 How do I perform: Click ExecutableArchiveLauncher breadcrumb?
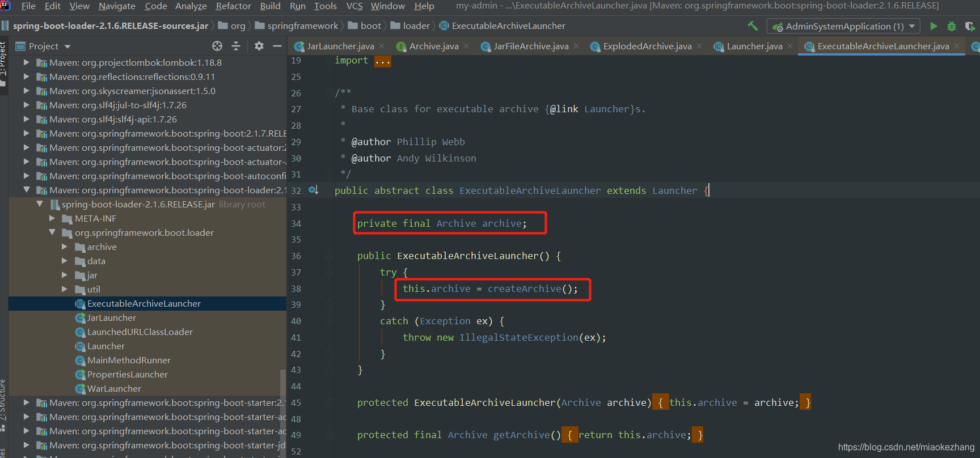click(x=508, y=26)
